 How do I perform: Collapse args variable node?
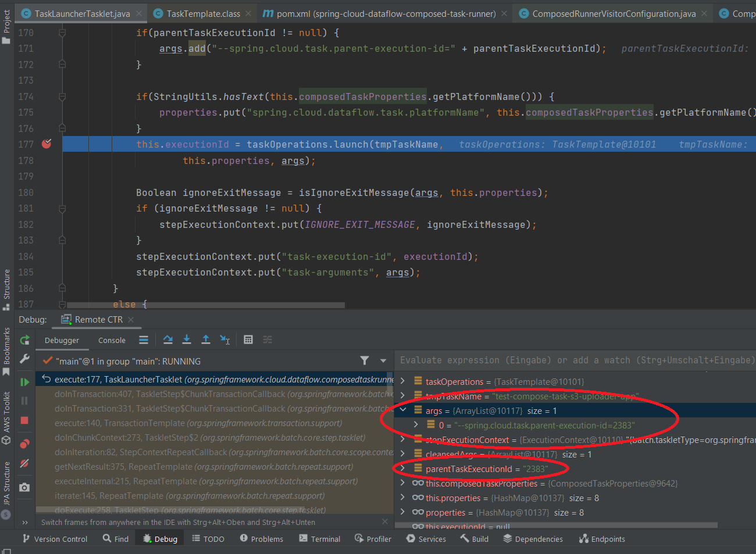pos(402,410)
